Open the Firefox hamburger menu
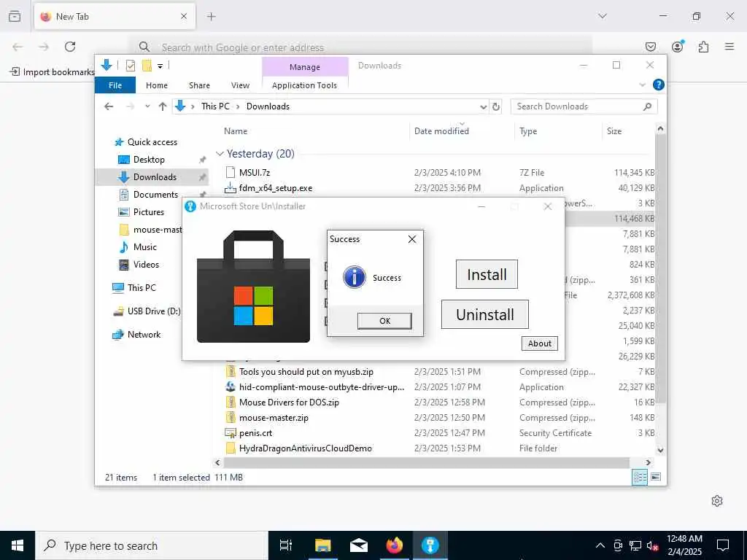The width and height of the screenshot is (747, 560). pos(729,47)
